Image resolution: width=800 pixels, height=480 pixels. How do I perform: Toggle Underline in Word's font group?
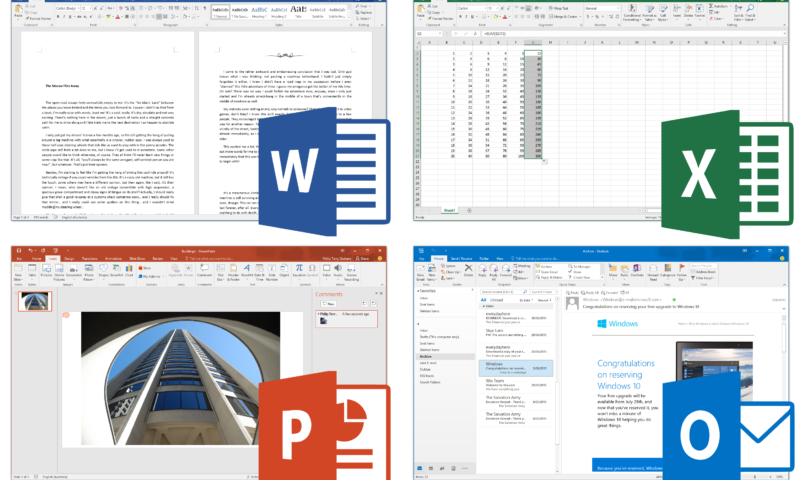tap(70, 16)
